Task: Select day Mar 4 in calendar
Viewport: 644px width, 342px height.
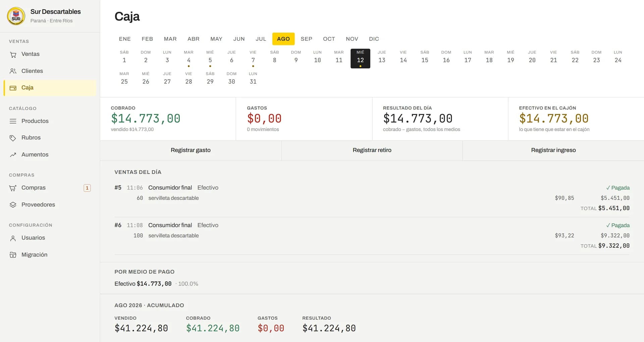Action: point(189,58)
